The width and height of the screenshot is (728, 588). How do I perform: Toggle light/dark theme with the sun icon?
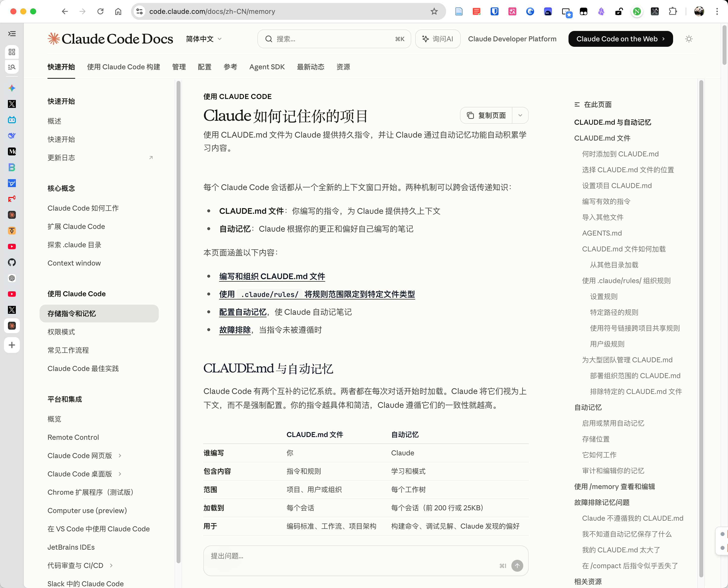pos(689,39)
